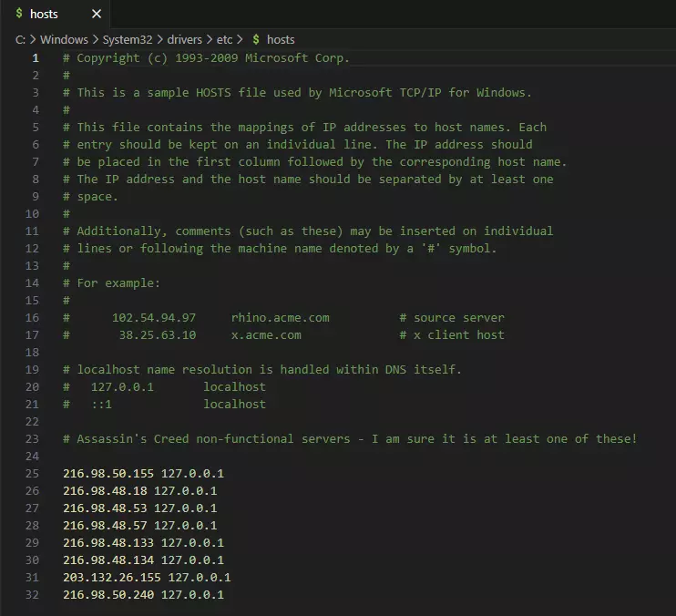676x616 pixels.
Task: Select line number 16 in the gutter
Action: (33, 318)
